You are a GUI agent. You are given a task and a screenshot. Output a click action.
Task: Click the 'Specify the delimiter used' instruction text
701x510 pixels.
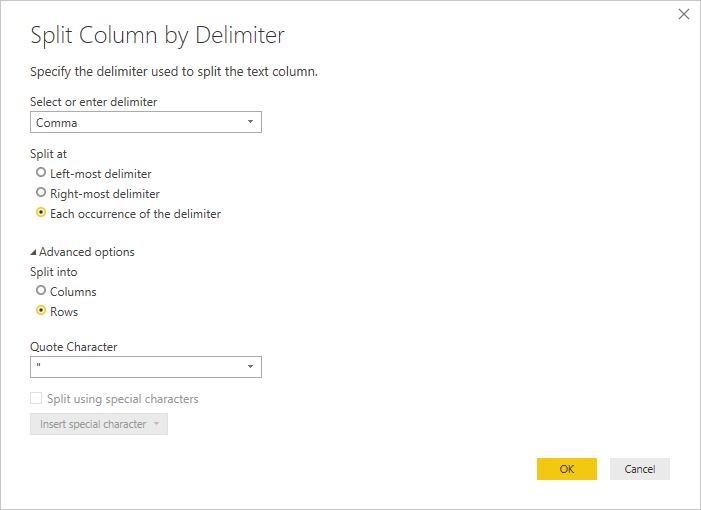(x=174, y=72)
